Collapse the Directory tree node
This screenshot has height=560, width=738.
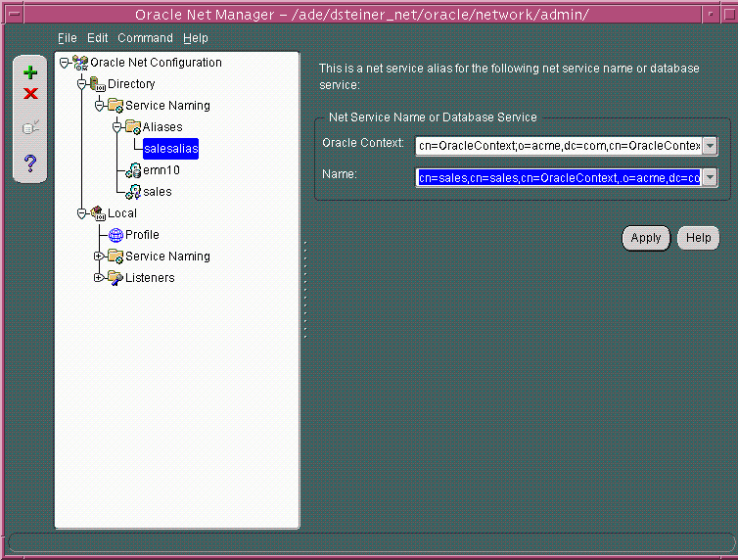pos(82,84)
